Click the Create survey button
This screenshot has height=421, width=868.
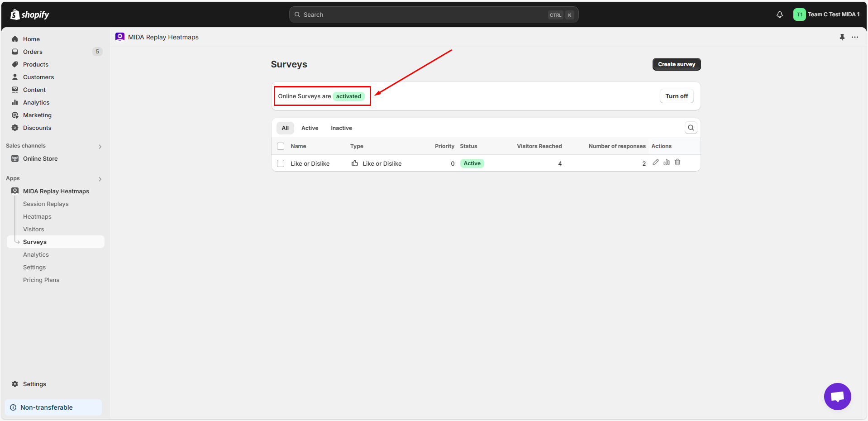point(676,64)
